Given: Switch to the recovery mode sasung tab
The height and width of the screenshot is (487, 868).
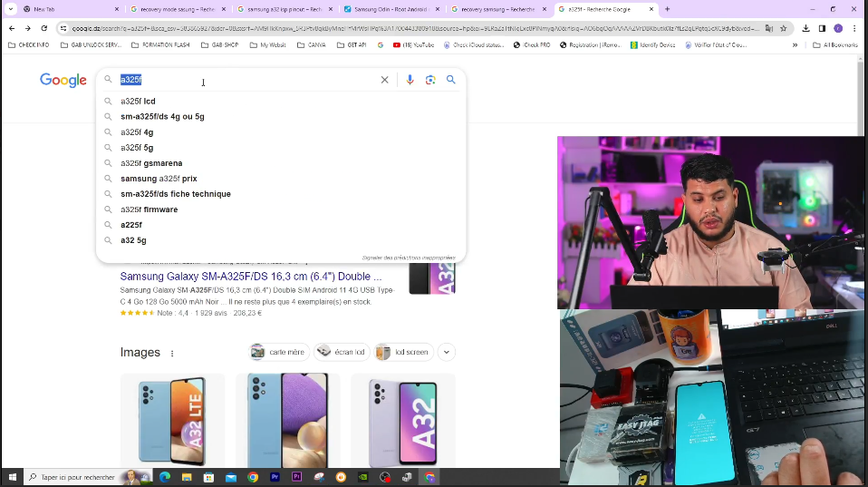Looking at the screenshot, I should click(178, 9).
